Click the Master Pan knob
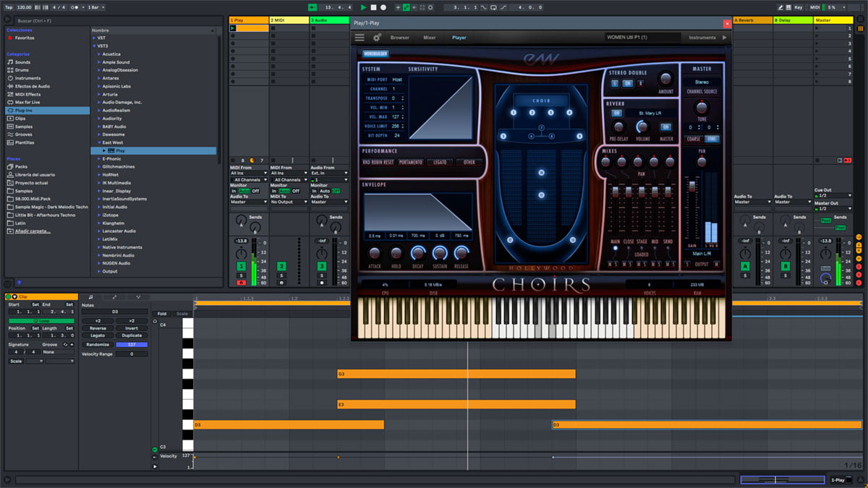Viewport: 868px width, 488px height. (702, 162)
